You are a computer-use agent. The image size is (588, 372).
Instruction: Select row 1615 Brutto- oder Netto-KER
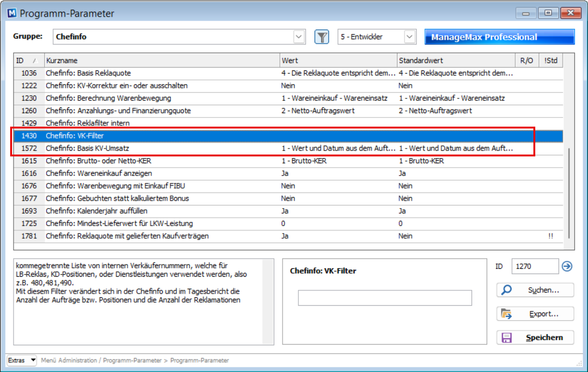click(x=288, y=161)
